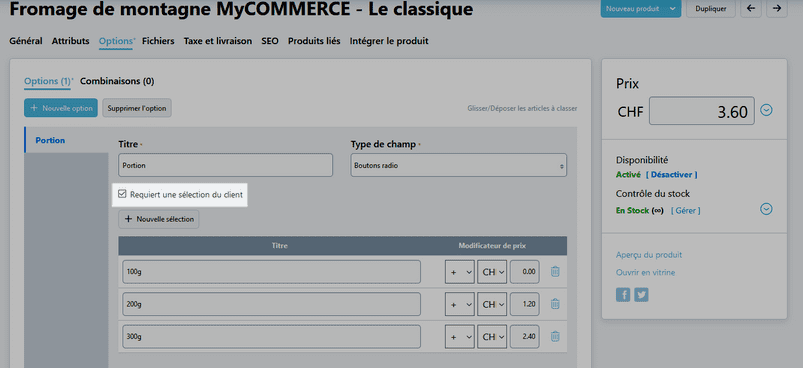Open Ouvrir en vitrine link
Screen dimensions: 803x368
[645, 272]
